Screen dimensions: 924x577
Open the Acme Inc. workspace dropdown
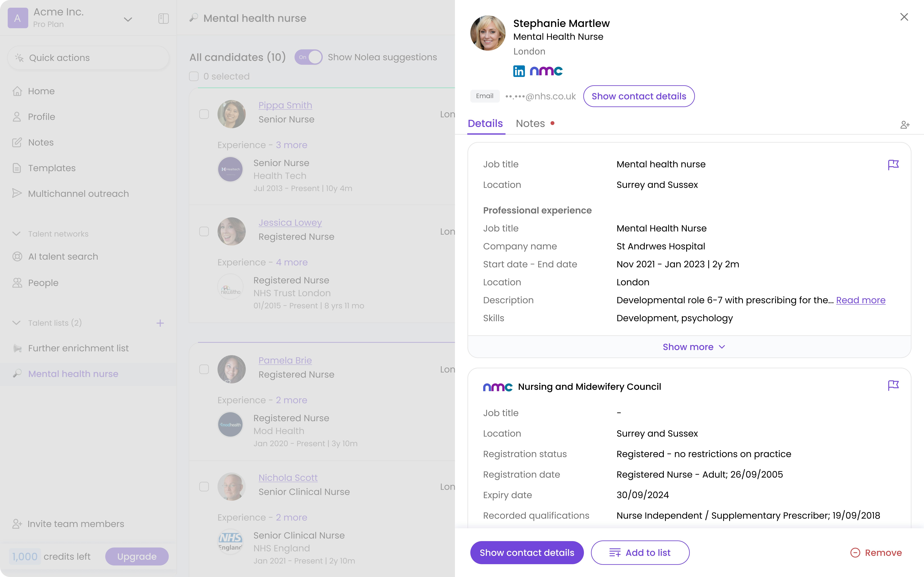[x=128, y=19]
